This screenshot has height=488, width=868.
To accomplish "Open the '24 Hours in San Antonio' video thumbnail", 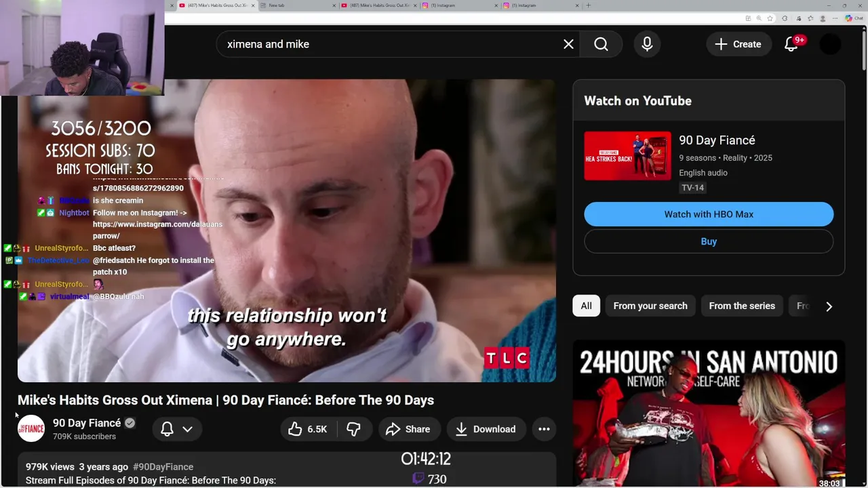I will click(x=709, y=413).
